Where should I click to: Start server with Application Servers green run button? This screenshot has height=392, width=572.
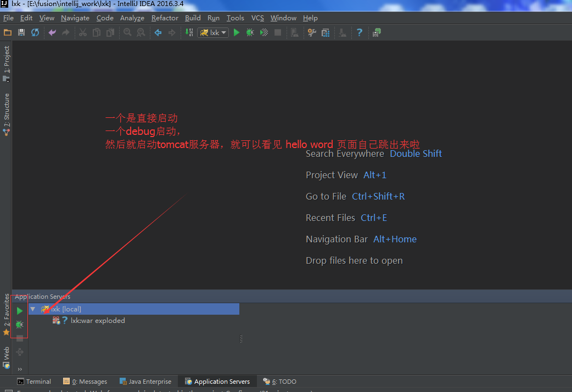pos(20,311)
